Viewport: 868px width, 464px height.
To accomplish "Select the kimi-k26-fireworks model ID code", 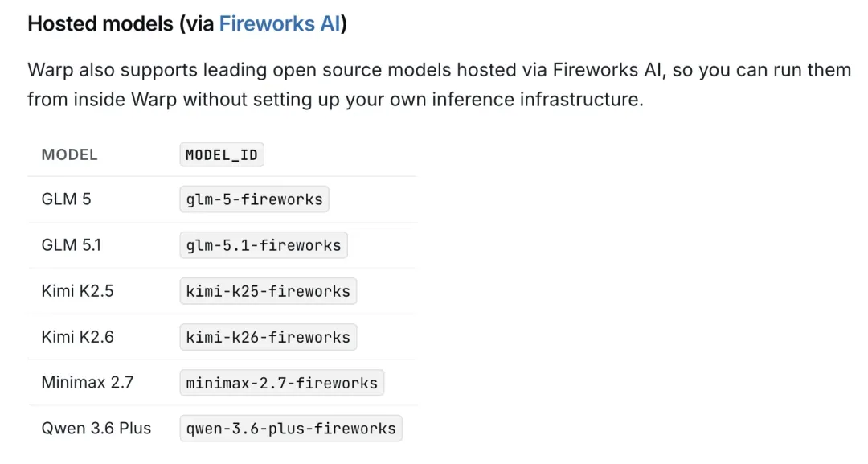I will [x=268, y=337].
